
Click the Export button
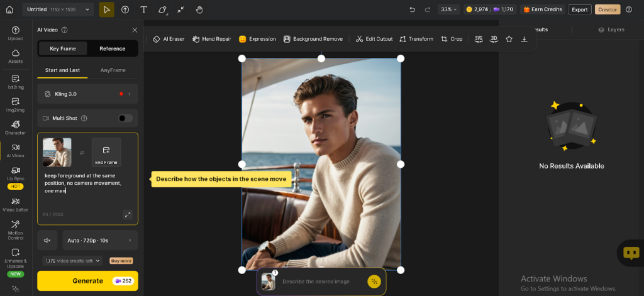click(579, 9)
